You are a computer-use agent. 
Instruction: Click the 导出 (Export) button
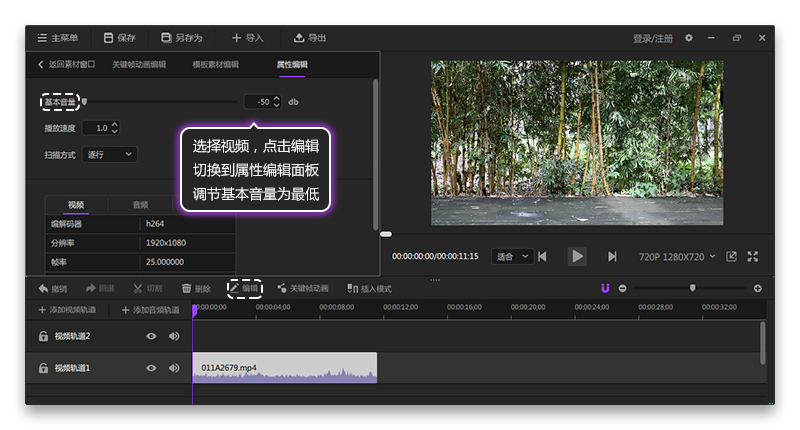[x=310, y=38]
